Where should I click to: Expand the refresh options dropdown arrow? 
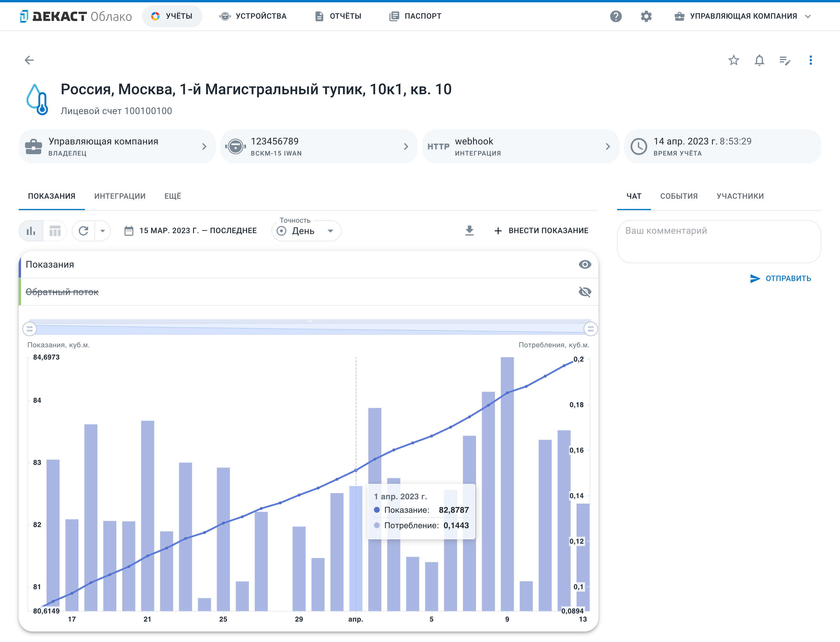pos(102,231)
